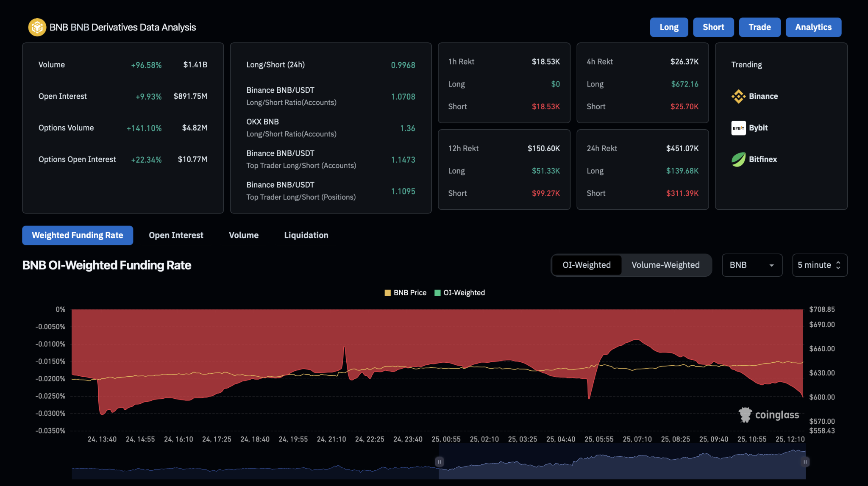Viewport: 868px width, 486px height.
Task: Click the BNB coin logo icon
Action: [x=37, y=27]
